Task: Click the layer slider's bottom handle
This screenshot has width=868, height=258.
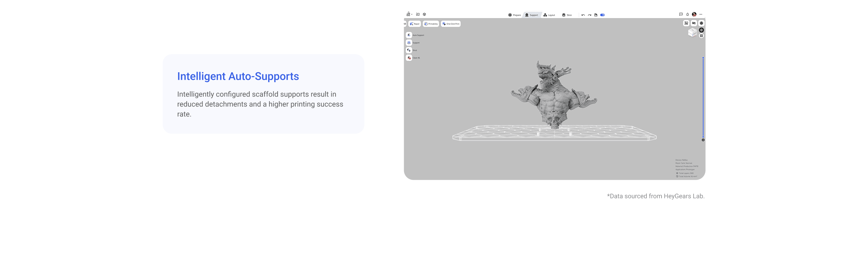Action: [703, 140]
